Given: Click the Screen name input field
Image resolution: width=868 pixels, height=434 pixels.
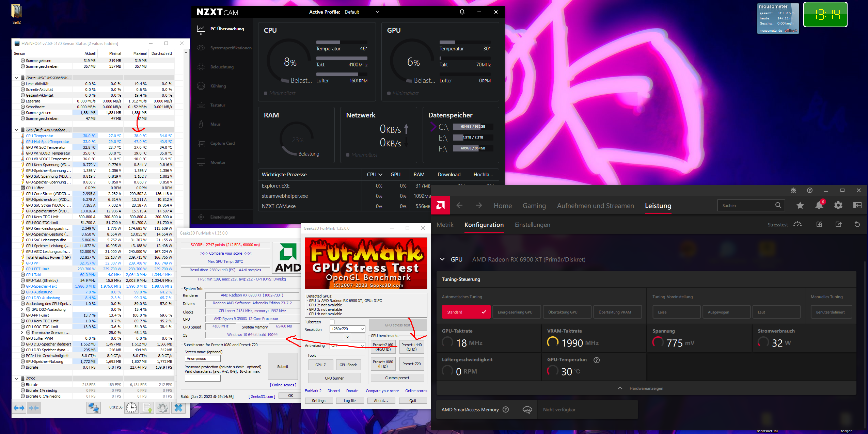Looking at the screenshot, I should click(203, 358).
